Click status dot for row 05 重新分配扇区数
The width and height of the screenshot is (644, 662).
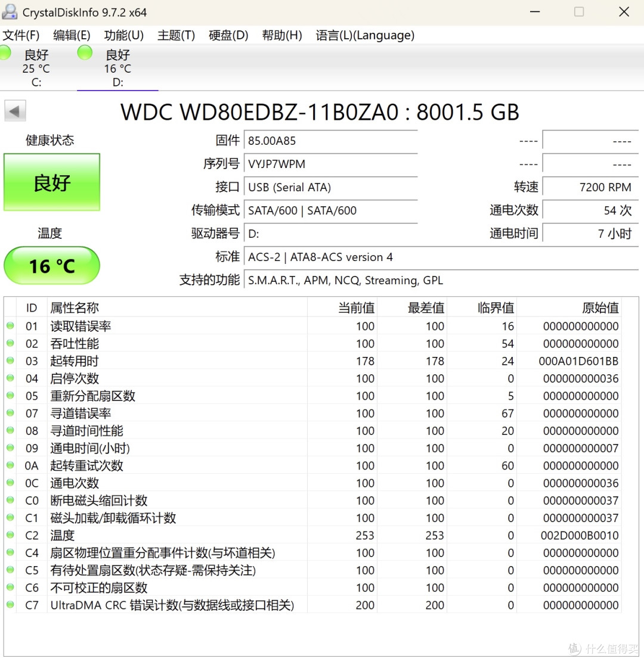click(x=10, y=396)
